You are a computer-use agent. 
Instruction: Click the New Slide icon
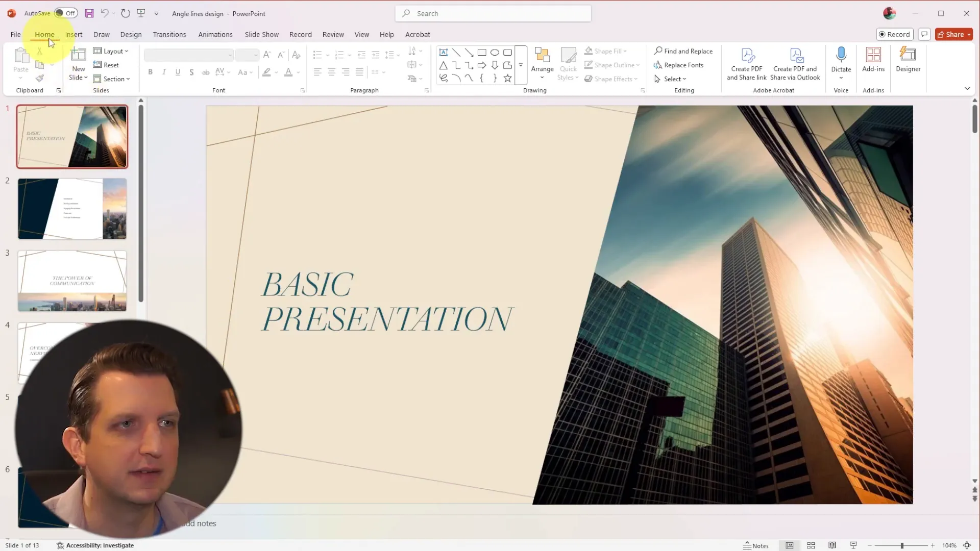click(x=78, y=54)
